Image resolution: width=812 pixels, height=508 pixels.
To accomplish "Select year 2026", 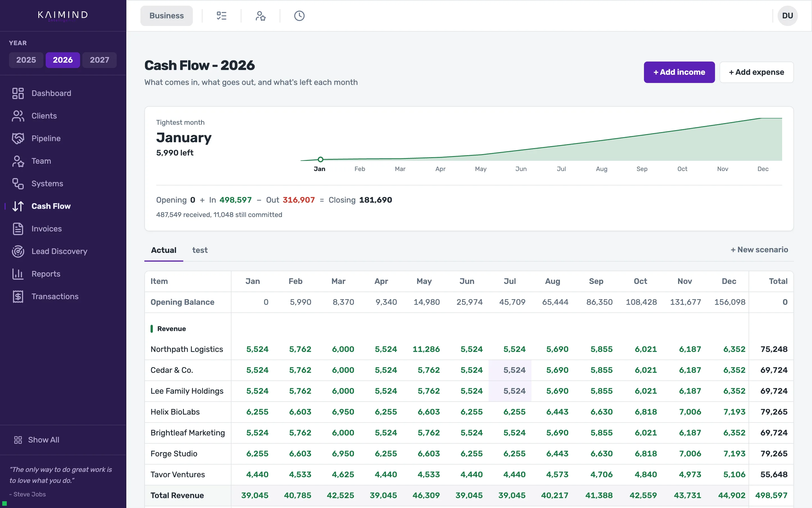I will [63, 60].
